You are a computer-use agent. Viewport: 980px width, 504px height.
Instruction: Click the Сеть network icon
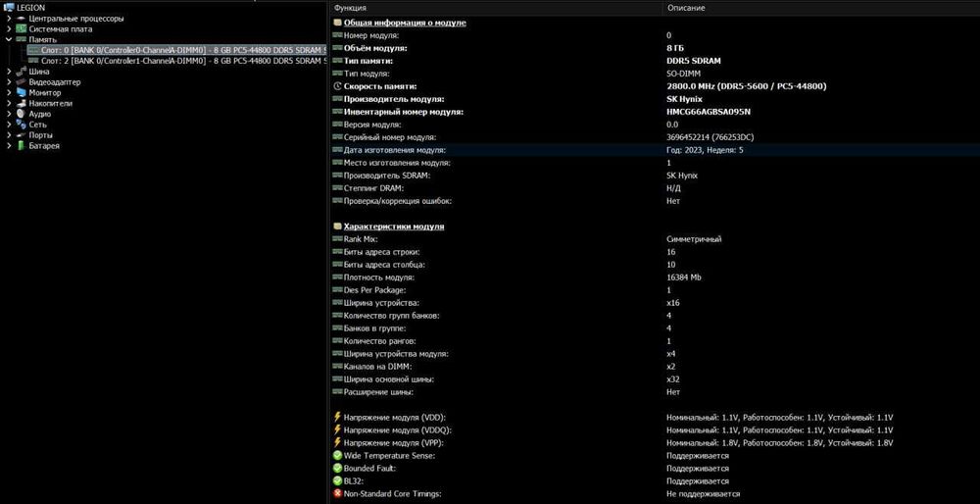pyautogui.click(x=21, y=125)
